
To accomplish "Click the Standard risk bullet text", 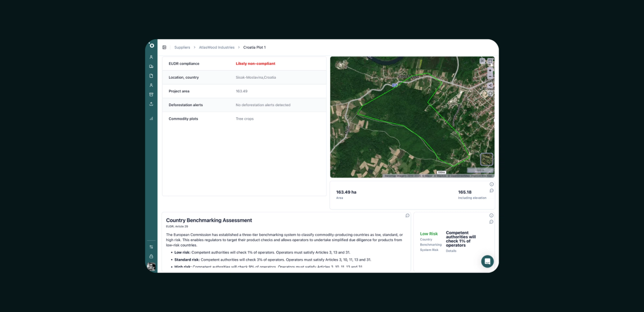I will (x=273, y=259).
